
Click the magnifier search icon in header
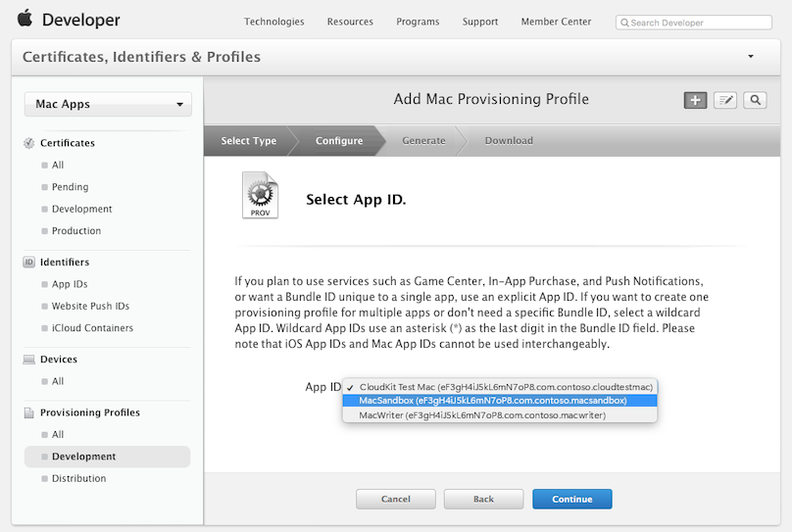(x=755, y=100)
